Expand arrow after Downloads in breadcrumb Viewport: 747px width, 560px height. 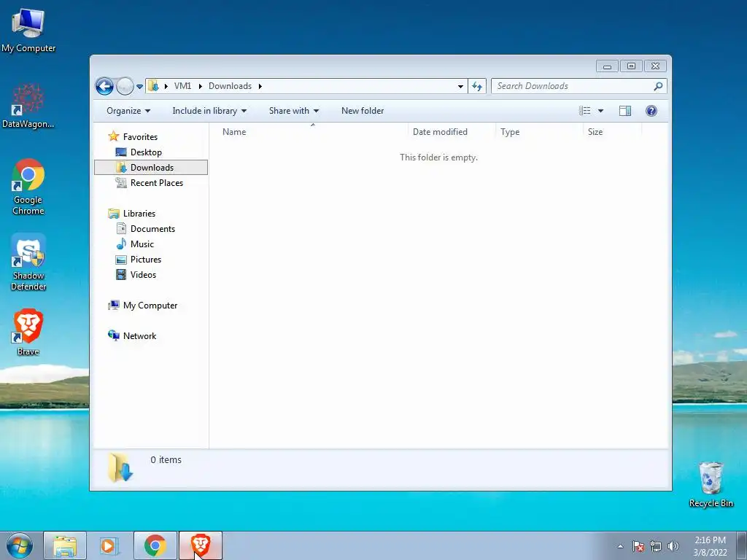coord(260,86)
